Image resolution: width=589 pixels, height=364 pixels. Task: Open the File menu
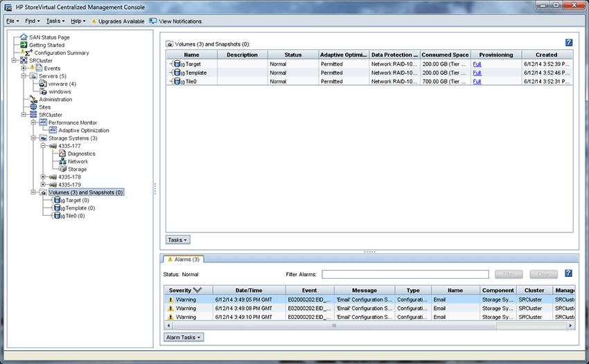click(12, 21)
